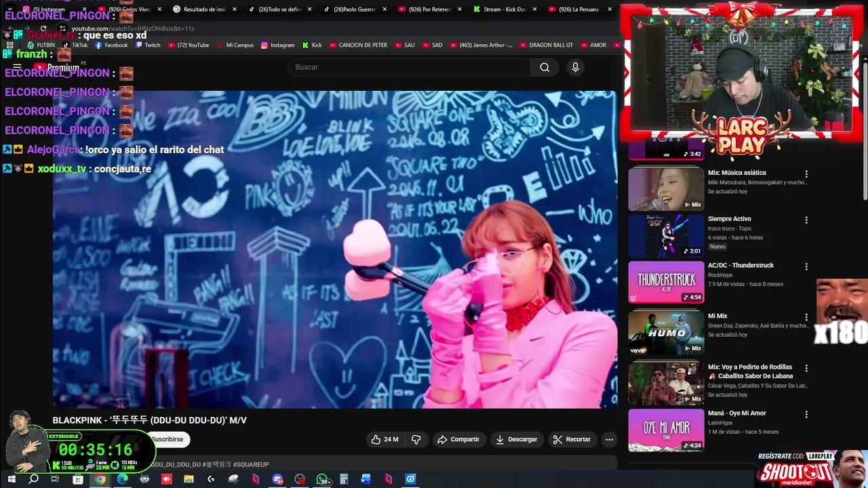Open options menu for Siempre Activo
This screenshot has width=868, height=488.
(806, 220)
